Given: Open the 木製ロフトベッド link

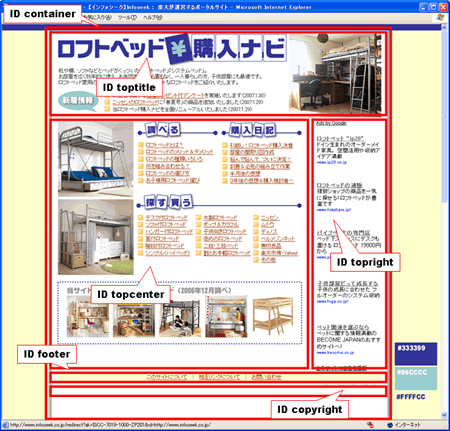Looking at the screenshot, I should pyautogui.click(x=220, y=218).
